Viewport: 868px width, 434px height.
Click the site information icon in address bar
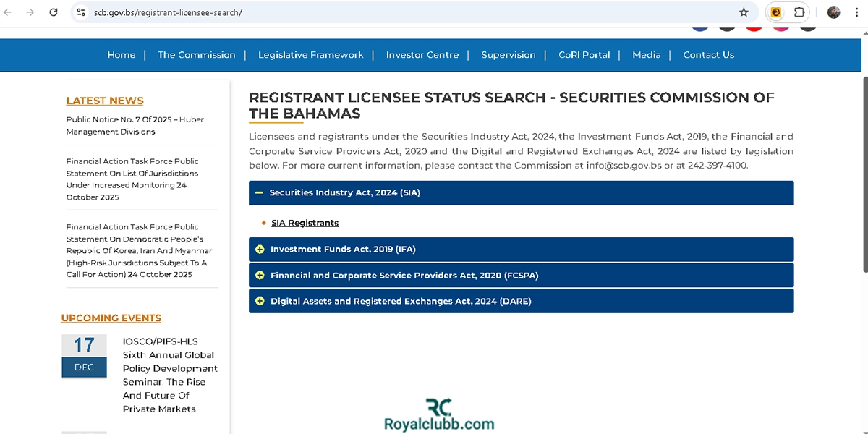click(x=81, y=12)
